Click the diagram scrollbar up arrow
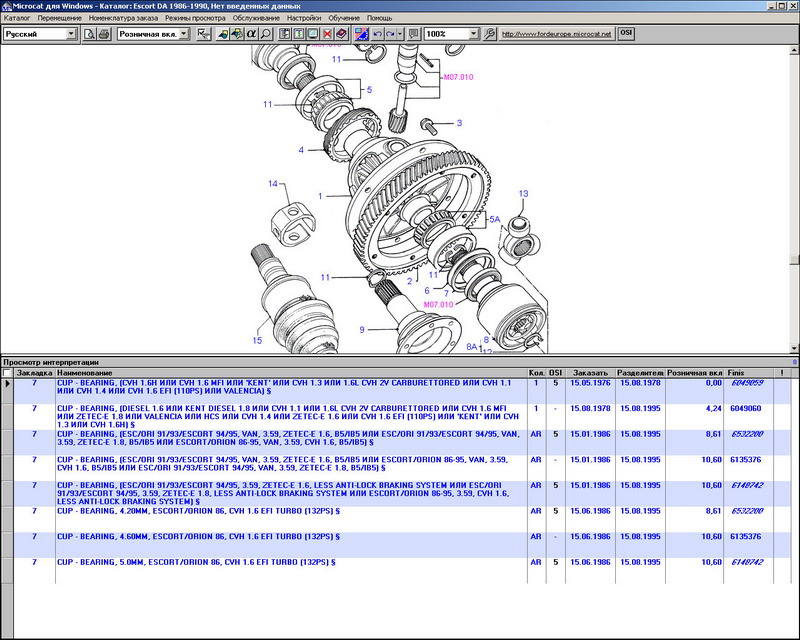 click(x=794, y=51)
